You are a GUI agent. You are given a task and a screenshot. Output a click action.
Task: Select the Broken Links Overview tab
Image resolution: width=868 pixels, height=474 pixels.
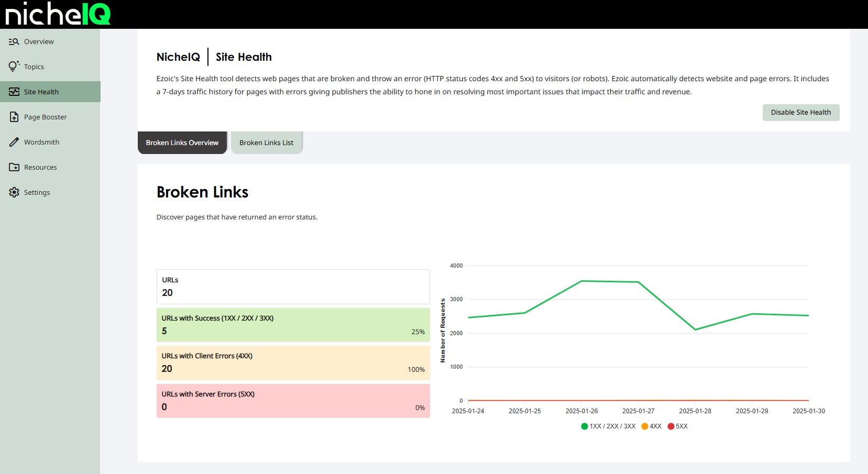coord(182,143)
